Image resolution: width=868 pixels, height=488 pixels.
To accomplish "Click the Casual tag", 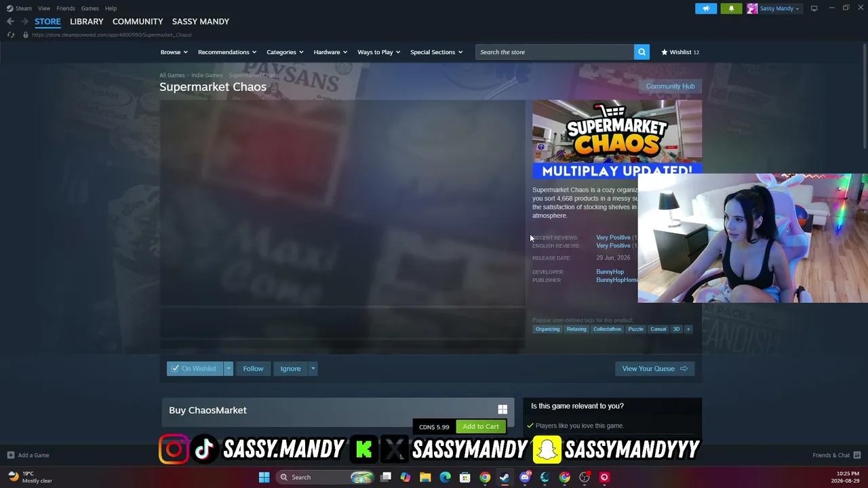I will point(658,329).
